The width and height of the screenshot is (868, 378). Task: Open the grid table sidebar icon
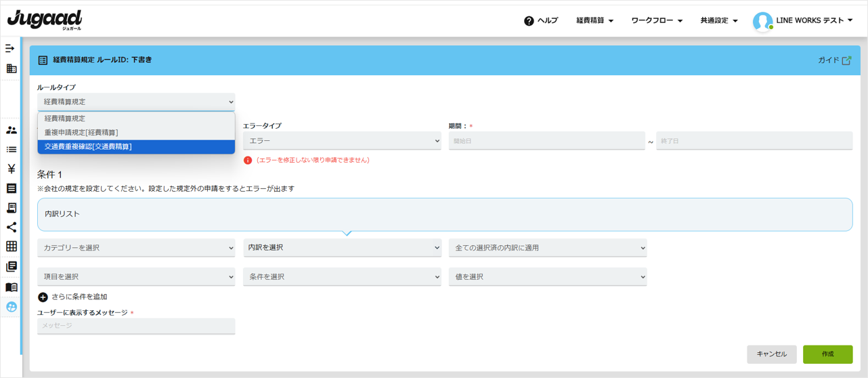pyautogui.click(x=12, y=247)
